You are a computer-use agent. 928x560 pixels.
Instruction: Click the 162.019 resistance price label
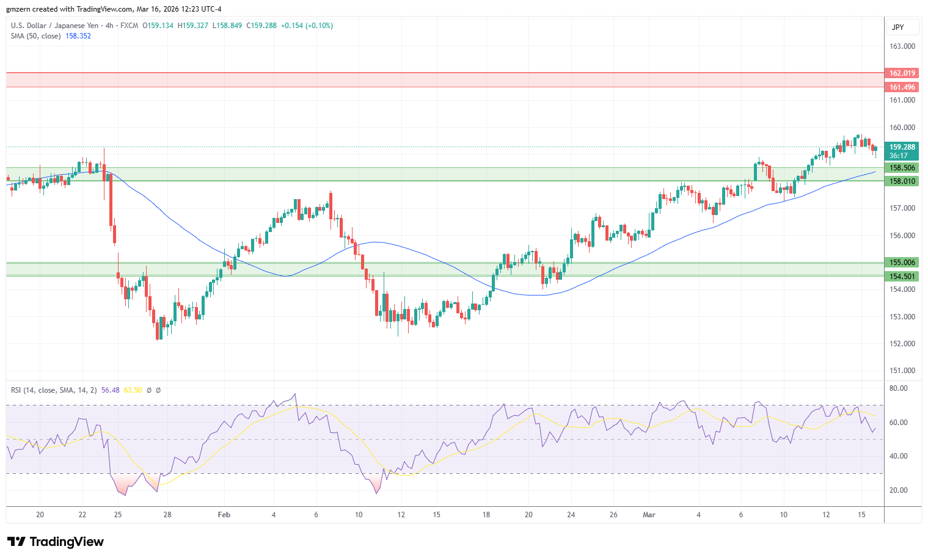click(902, 73)
